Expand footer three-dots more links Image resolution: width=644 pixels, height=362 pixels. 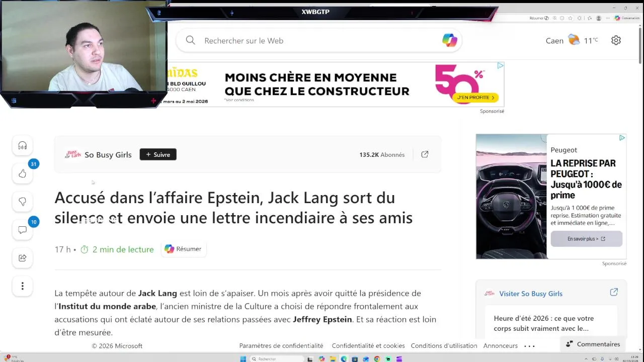point(530,346)
